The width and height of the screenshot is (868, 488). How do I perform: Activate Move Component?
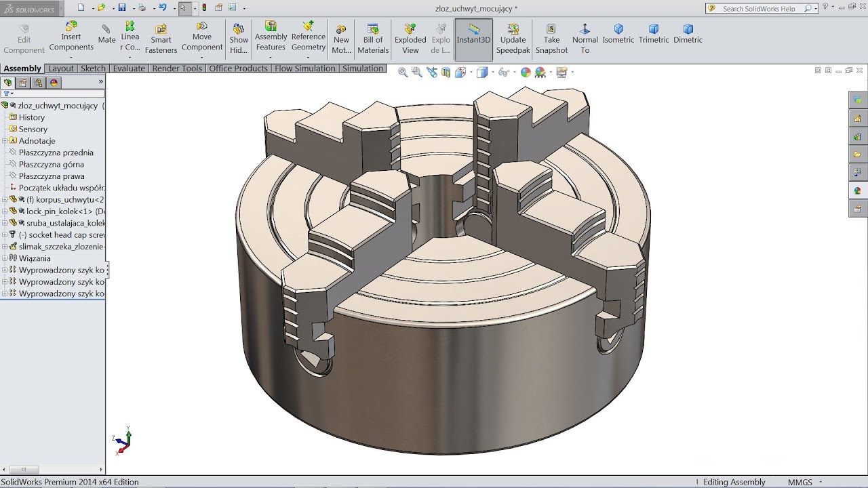coord(202,37)
